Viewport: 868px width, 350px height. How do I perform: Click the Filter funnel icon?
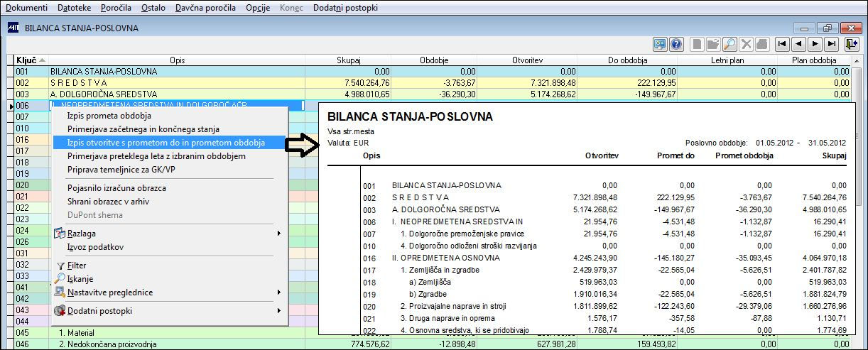(x=60, y=266)
